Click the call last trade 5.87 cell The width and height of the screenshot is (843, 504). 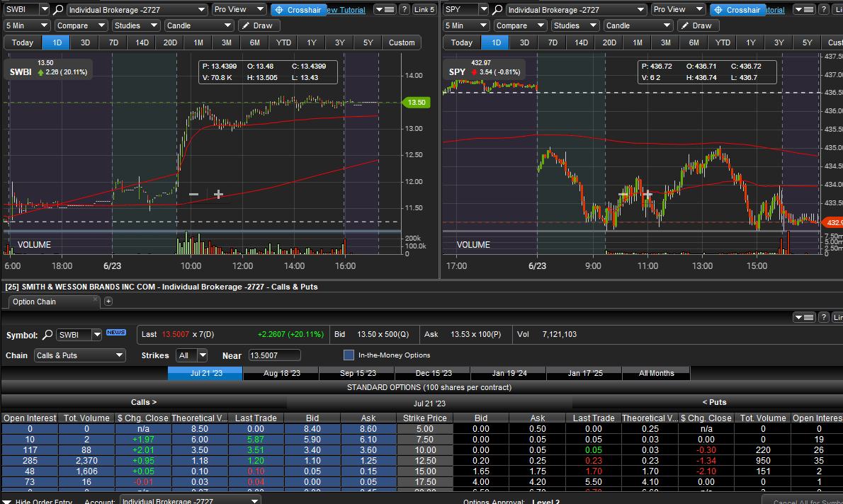pos(255,440)
